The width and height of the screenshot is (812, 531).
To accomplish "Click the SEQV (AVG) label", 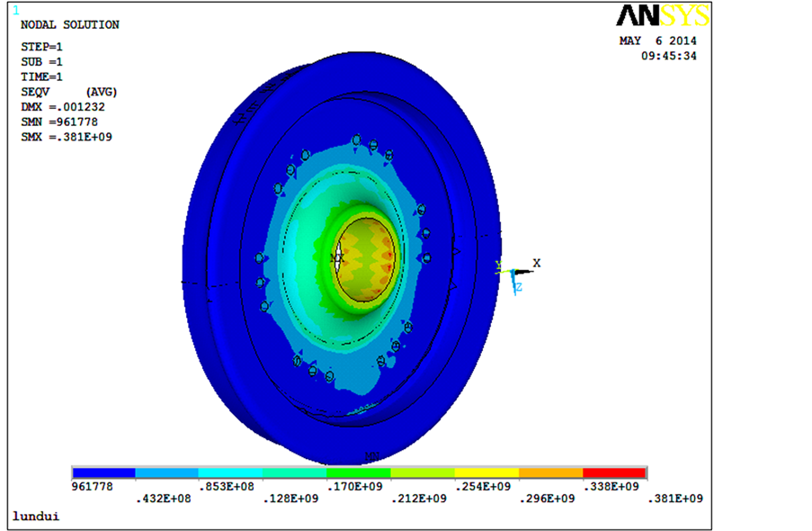I will point(69,92).
